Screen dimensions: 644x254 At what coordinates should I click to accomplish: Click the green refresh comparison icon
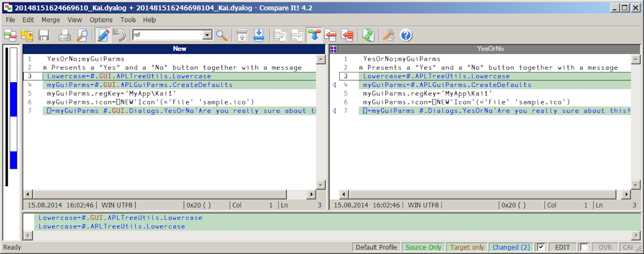pyautogui.click(x=369, y=35)
